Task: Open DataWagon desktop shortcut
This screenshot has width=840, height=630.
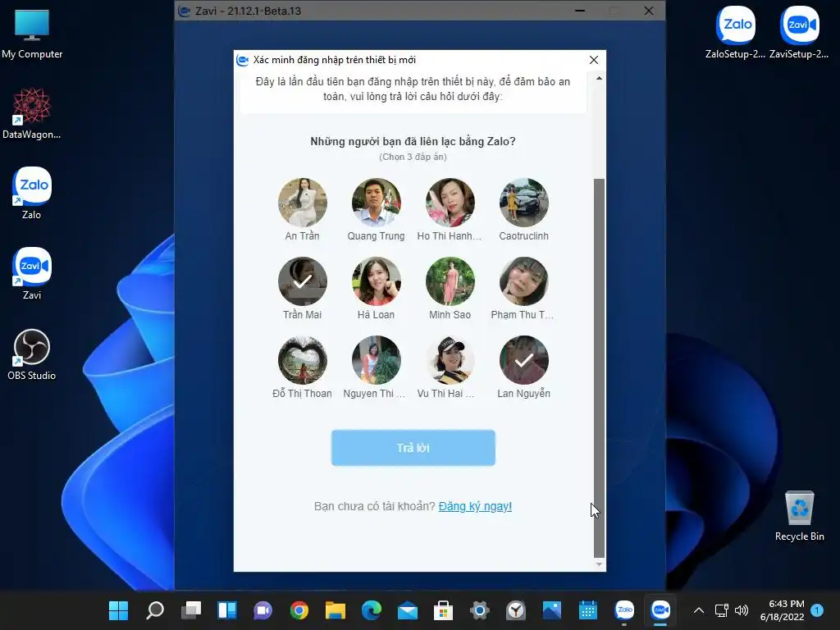Action: tap(32, 113)
